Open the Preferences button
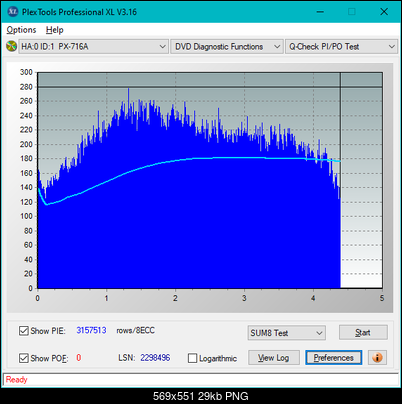Viewport: 402px width, 404px height. click(334, 358)
